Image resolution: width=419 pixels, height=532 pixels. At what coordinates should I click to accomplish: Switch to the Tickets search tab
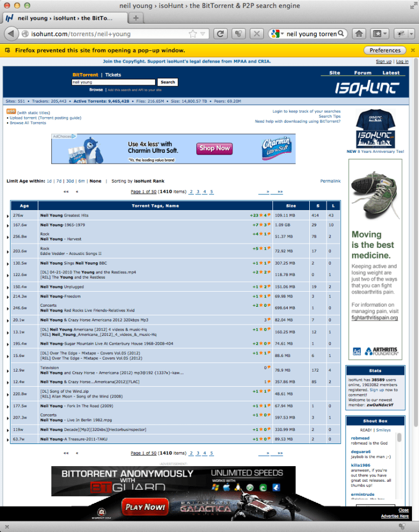pyautogui.click(x=113, y=75)
